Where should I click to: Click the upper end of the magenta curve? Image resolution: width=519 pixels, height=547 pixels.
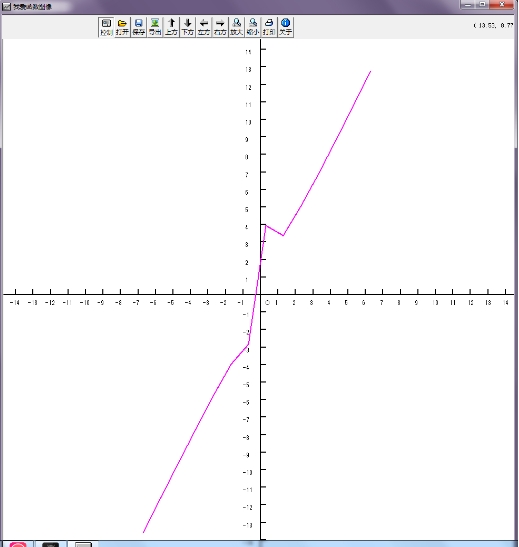pyautogui.click(x=370, y=71)
